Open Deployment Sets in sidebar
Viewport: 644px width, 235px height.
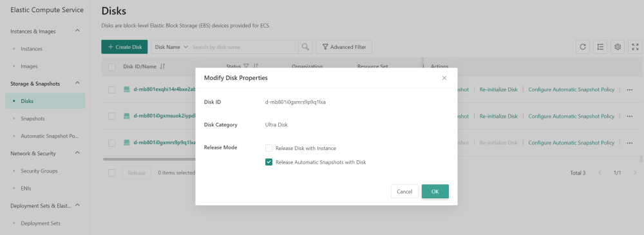pos(41,223)
